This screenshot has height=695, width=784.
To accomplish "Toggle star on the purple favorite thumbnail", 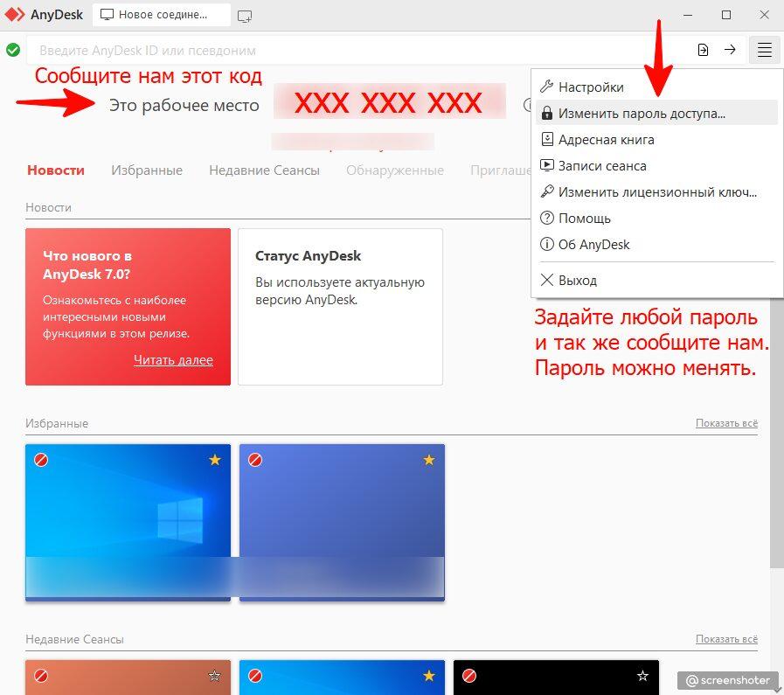I will [x=429, y=460].
